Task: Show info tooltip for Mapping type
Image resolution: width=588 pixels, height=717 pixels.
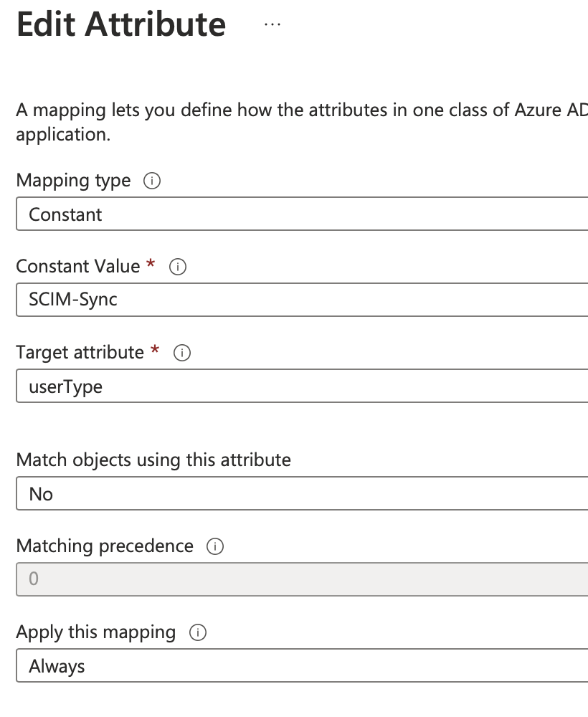Action: pos(152,181)
